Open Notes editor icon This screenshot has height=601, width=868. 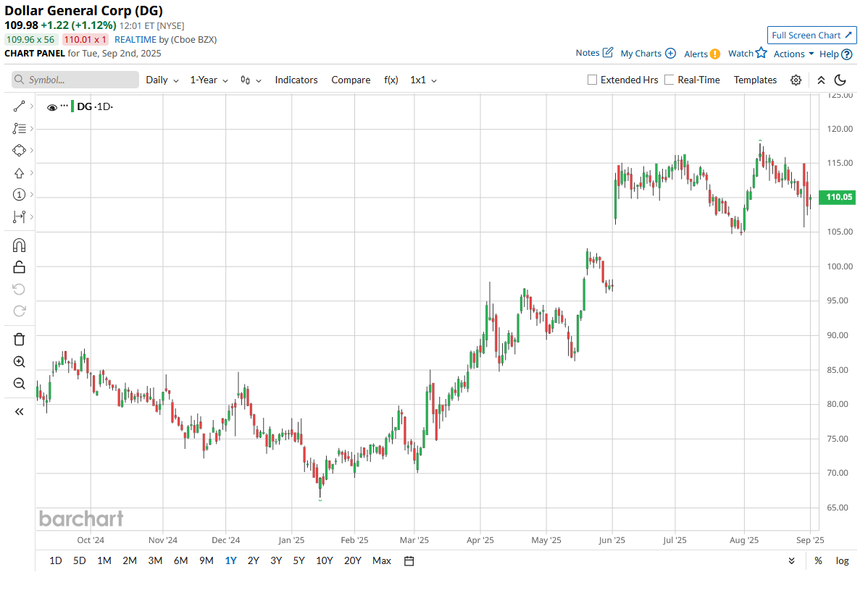tap(608, 53)
